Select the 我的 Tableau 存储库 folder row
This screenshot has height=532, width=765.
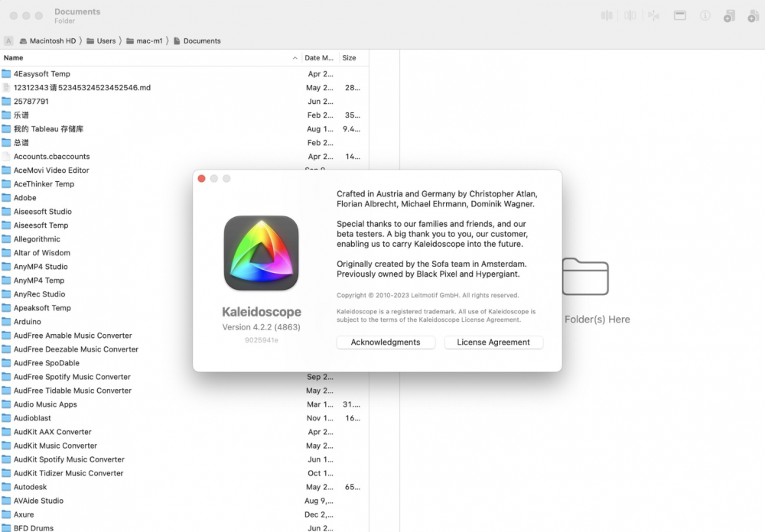click(x=184, y=128)
